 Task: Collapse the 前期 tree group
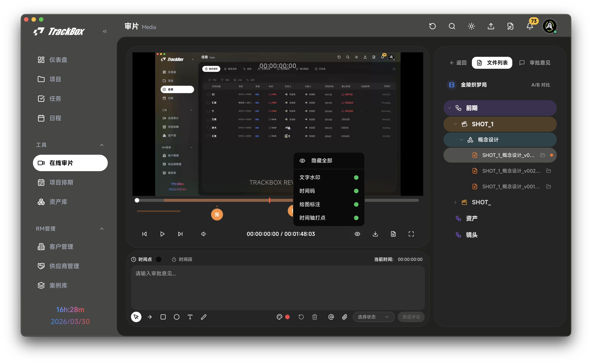[449, 108]
